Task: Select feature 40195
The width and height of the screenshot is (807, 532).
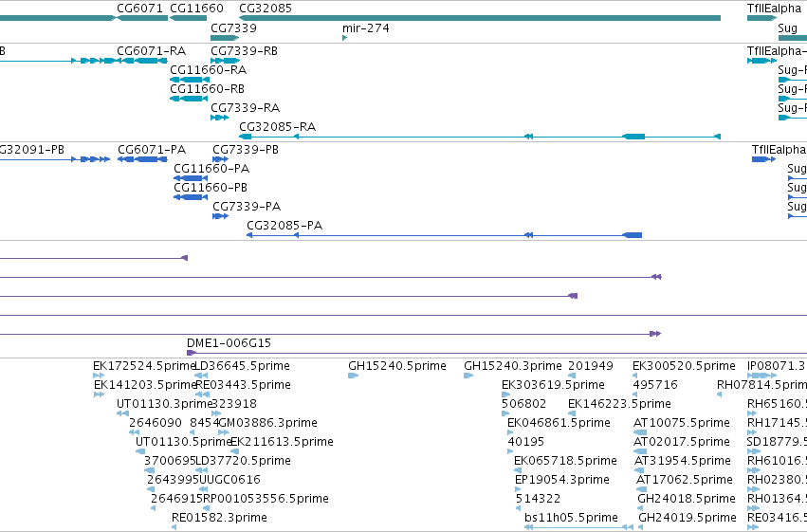Action: coord(526,442)
